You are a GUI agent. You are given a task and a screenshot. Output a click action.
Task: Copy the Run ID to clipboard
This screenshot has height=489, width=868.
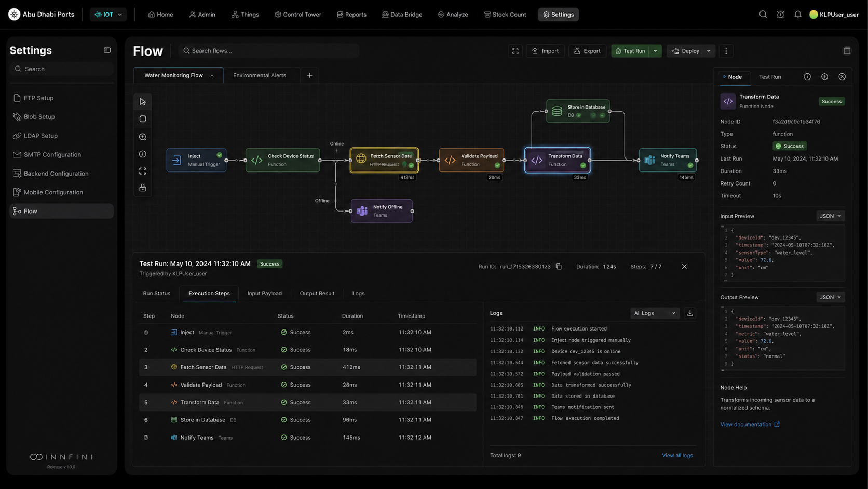(x=559, y=267)
